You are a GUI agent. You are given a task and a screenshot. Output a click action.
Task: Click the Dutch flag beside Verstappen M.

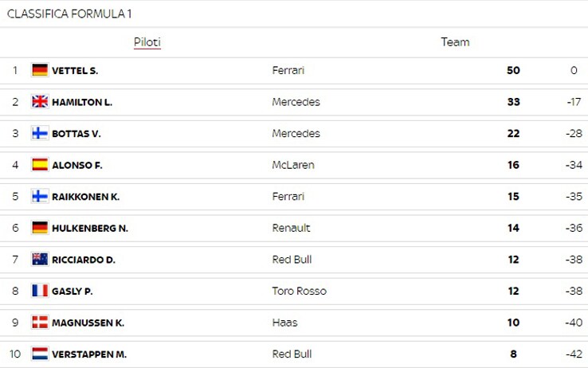pos(40,354)
